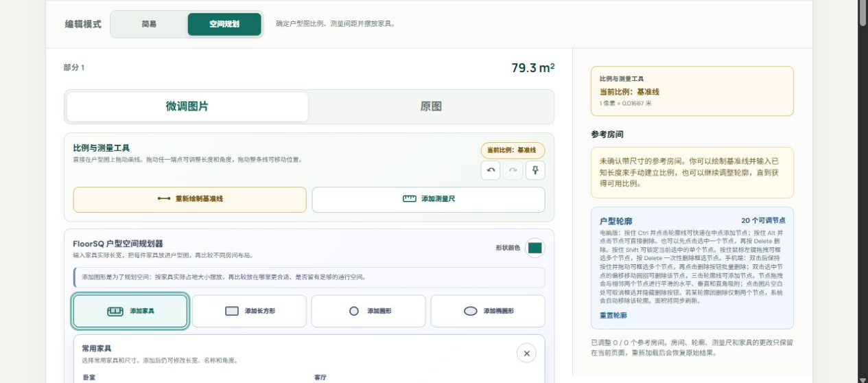Click the 20 个可调节点 text
This screenshot has height=383, width=868.
(x=763, y=220)
